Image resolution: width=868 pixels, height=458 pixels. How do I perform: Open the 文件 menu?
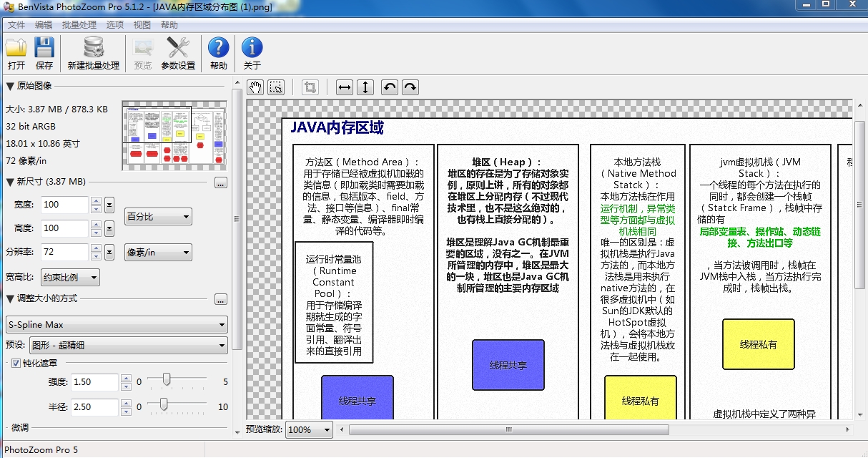(x=16, y=24)
